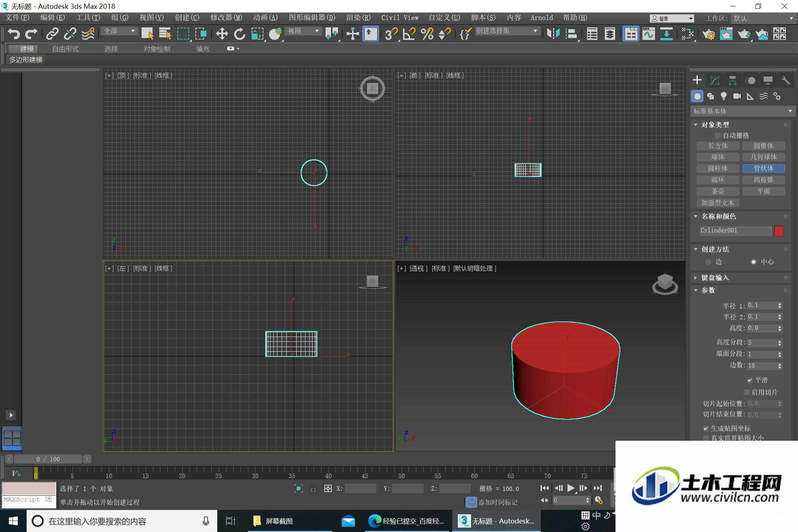The height and width of the screenshot is (532, 798).
Task: Show the Cameras creation category
Action: [737, 96]
